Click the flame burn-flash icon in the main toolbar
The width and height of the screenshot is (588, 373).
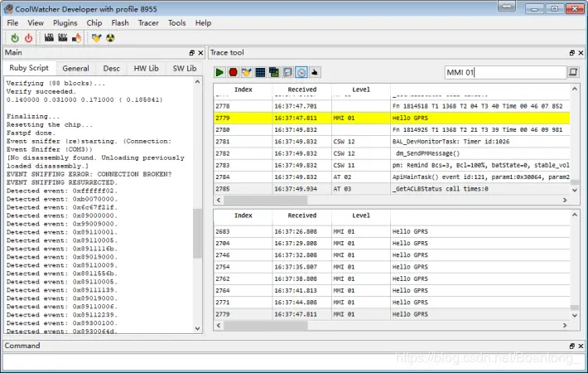[x=76, y=37]
